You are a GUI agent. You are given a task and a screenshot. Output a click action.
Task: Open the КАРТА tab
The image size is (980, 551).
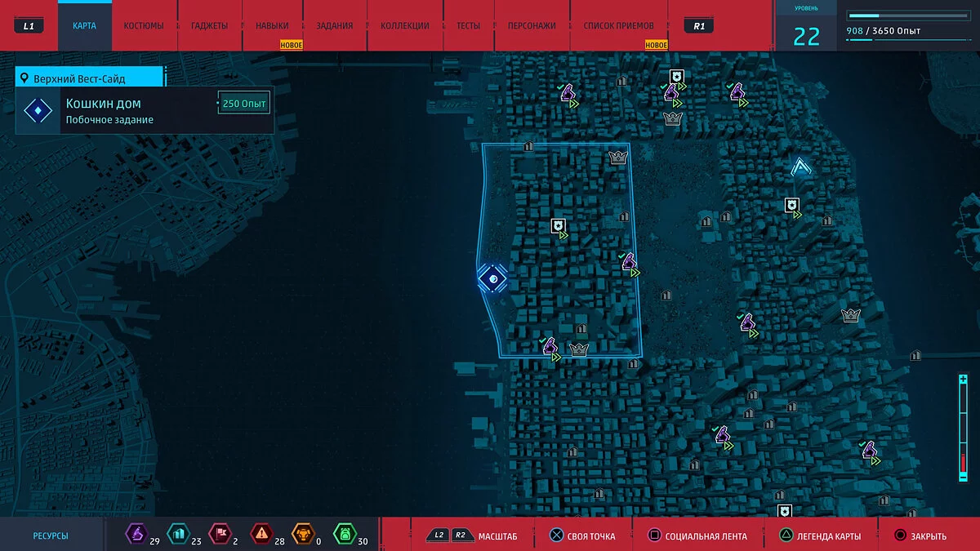(x=84, y=25)
